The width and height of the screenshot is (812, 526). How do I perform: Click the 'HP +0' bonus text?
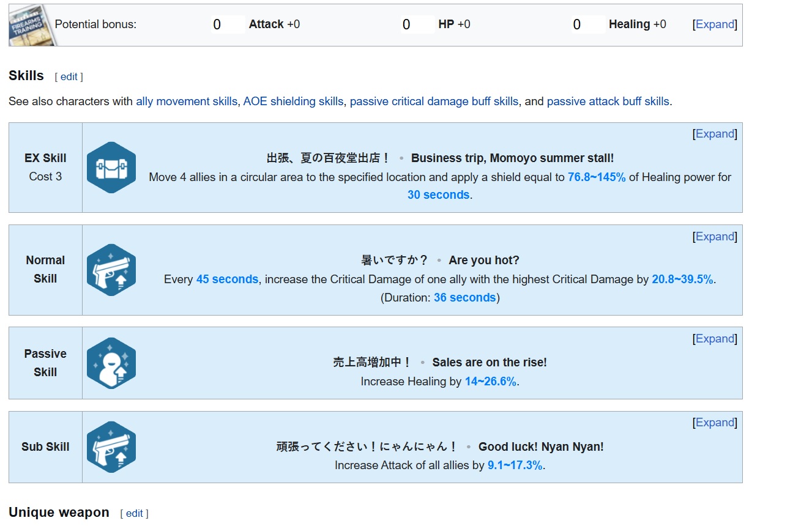coord(454,24)
